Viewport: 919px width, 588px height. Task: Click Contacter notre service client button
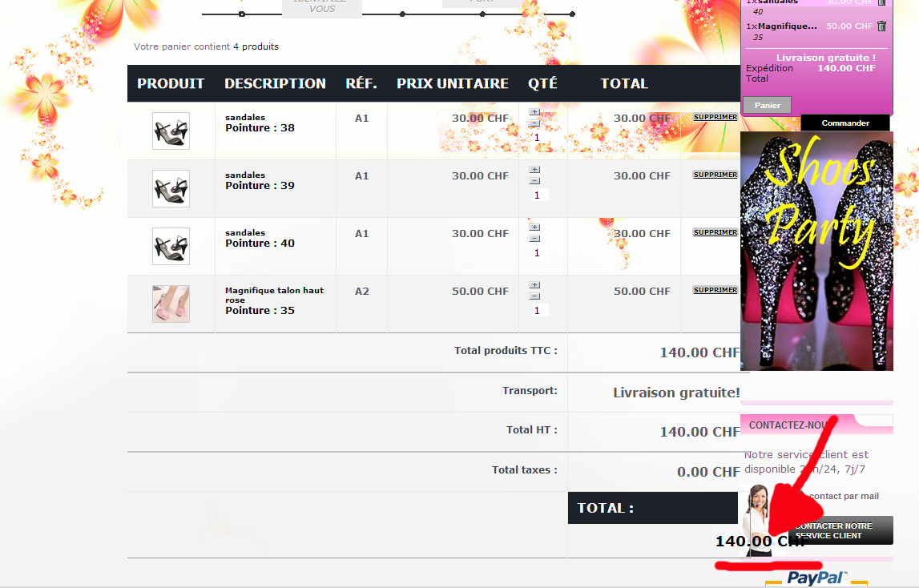pyautogui.click(x=840, y=530)
